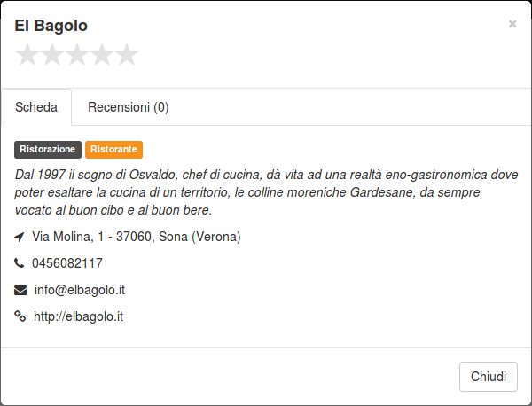Click the phone number 0456082117

[x=67, y=263]
